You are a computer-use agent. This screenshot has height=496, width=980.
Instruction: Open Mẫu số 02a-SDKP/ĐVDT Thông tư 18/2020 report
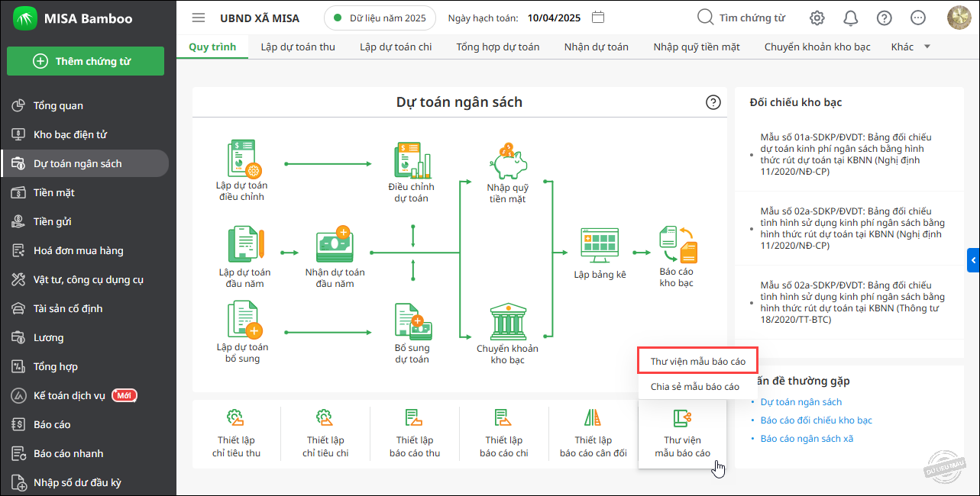coord(852,302)
